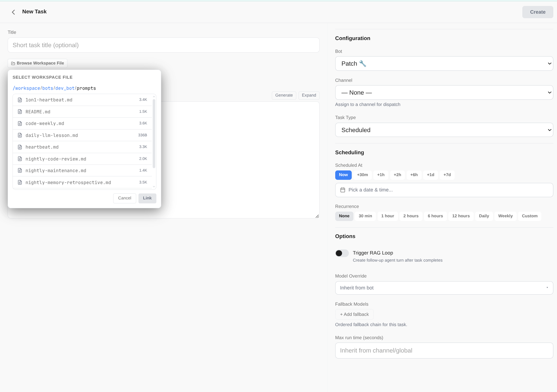Select the +1d scheduled time chip
Screen dimensions: 557x392
tap(430, 175)
